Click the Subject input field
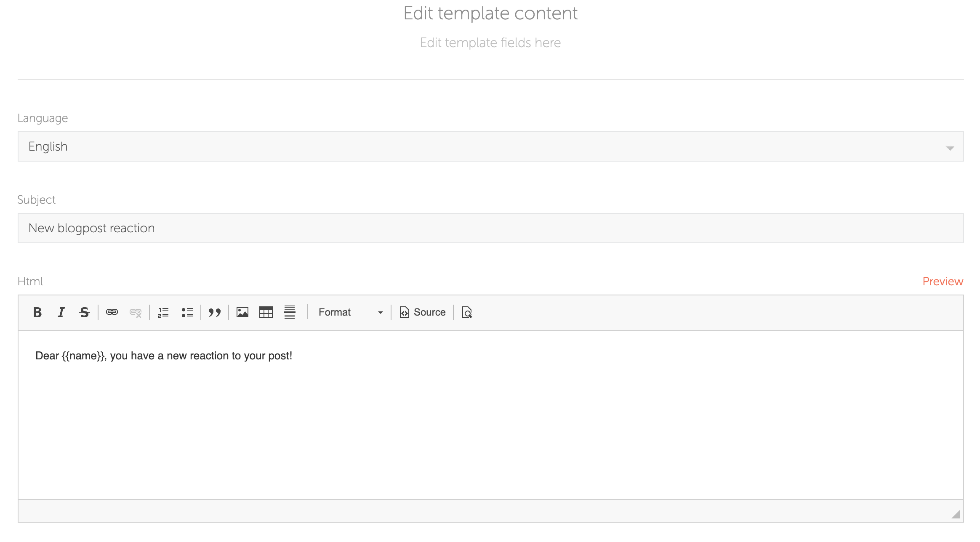980x542 pixels. 490,228
